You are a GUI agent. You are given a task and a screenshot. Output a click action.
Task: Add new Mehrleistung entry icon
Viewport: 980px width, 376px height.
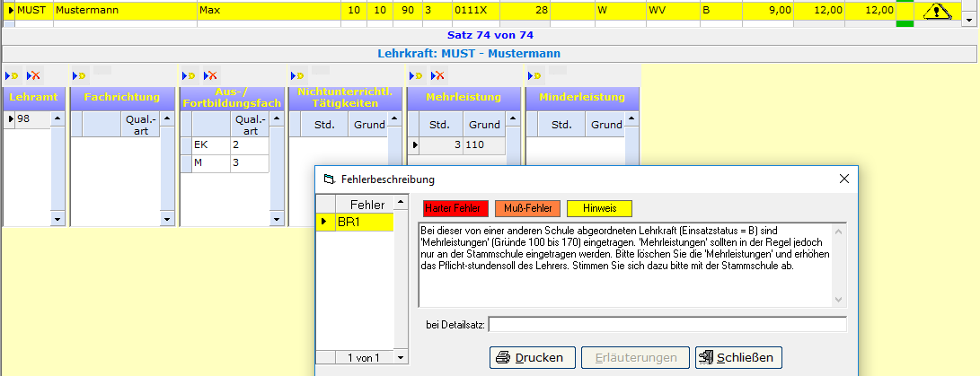pyautogui.click(x=416, y=75)
